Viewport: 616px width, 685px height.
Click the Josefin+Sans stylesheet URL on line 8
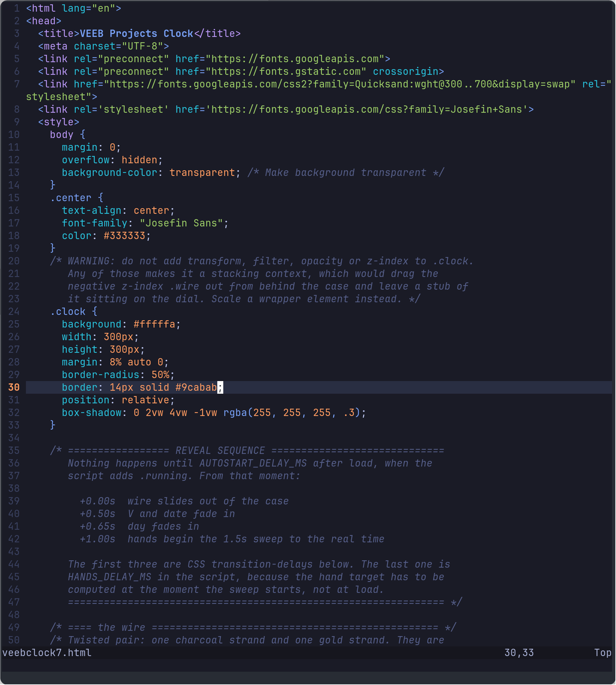pyautogui.click(x=366, y=109)
